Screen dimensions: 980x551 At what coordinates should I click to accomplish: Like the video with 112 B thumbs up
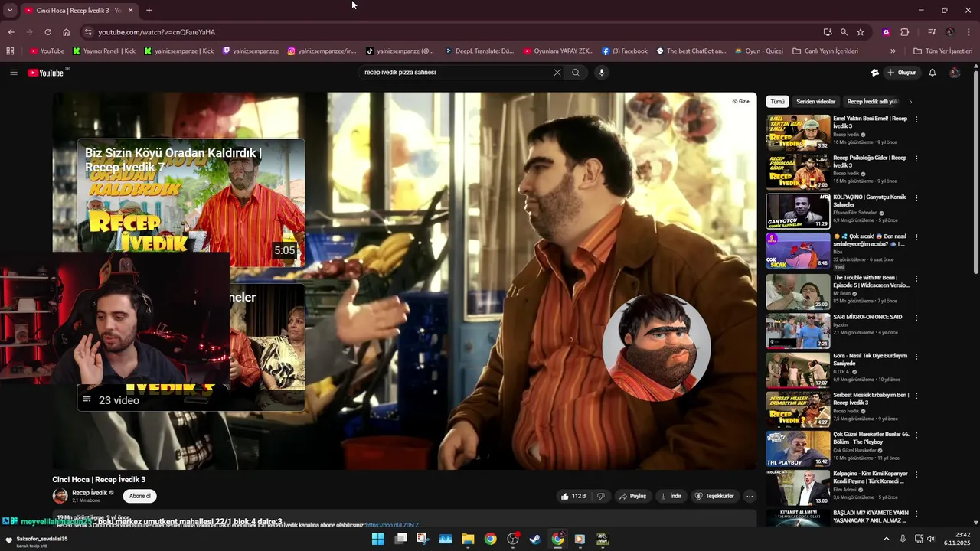click(x=573, y=496)
